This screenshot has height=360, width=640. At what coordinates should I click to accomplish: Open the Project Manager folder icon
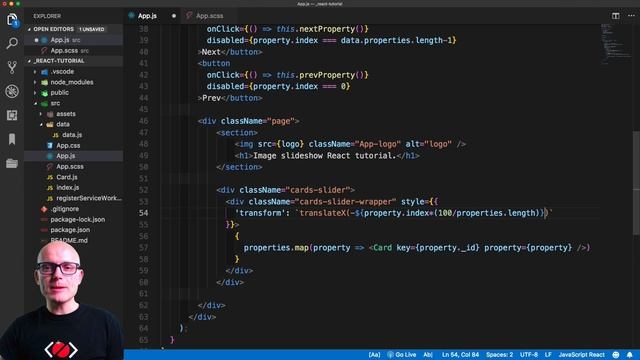(x=12, y=163)
